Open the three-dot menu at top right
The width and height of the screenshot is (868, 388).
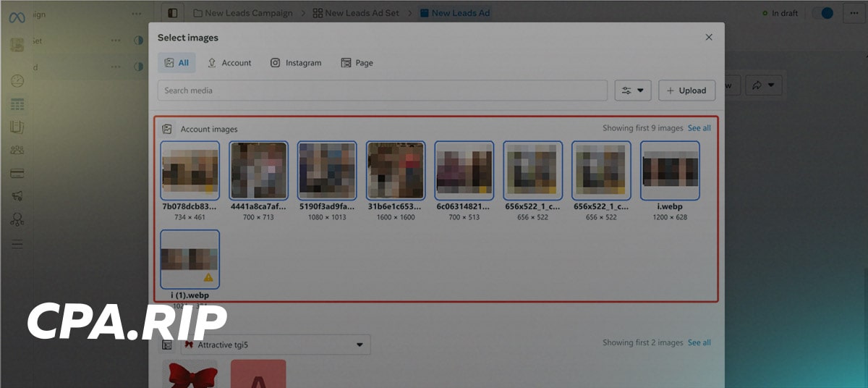854,13
